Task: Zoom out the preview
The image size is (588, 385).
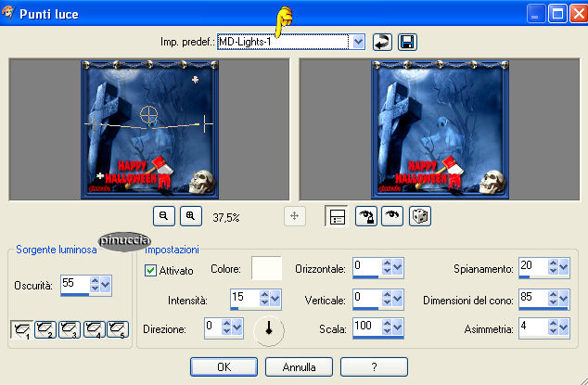Action: point(164,216)
